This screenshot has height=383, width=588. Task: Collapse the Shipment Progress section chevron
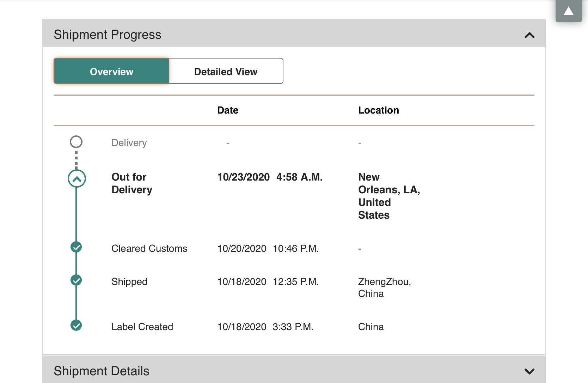tap(529, 35)
